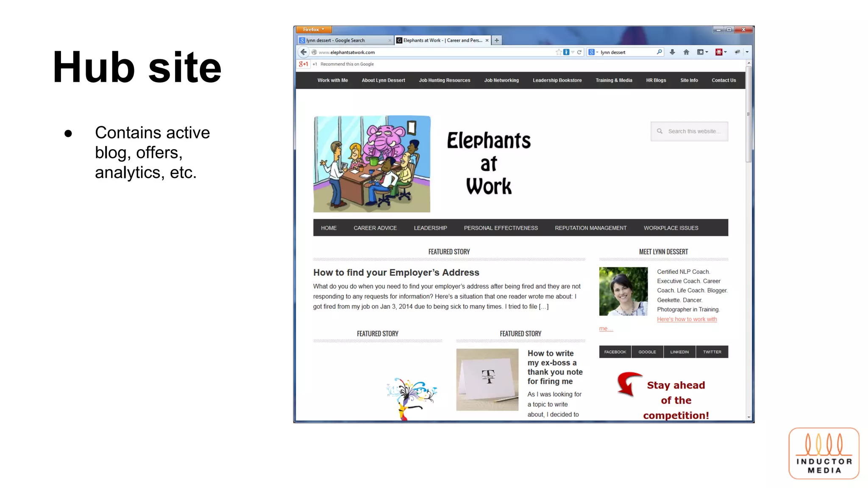Click the magnifier icon in the website search field
The image size is (868, 488).
[659, 131]
